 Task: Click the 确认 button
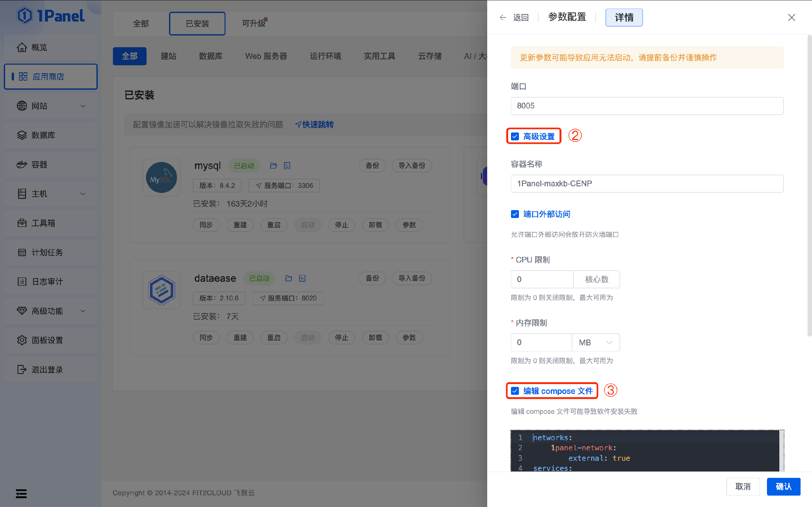click(783, 486)
